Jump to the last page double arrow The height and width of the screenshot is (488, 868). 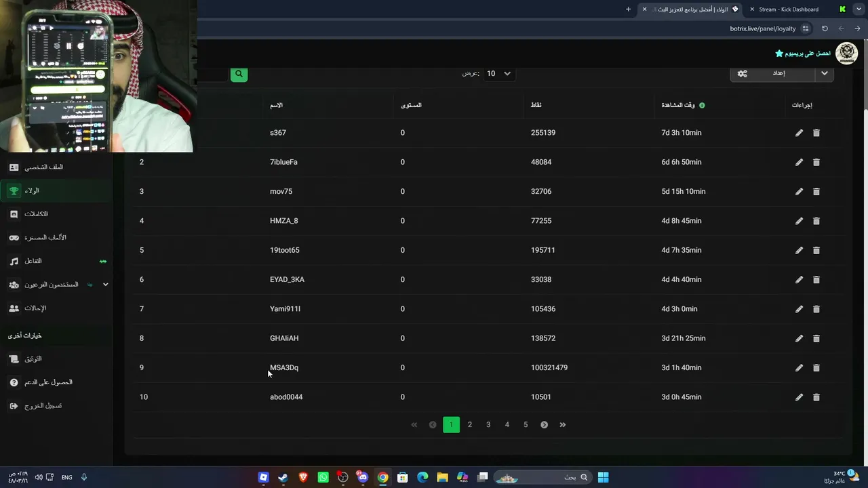pos(563,425)
